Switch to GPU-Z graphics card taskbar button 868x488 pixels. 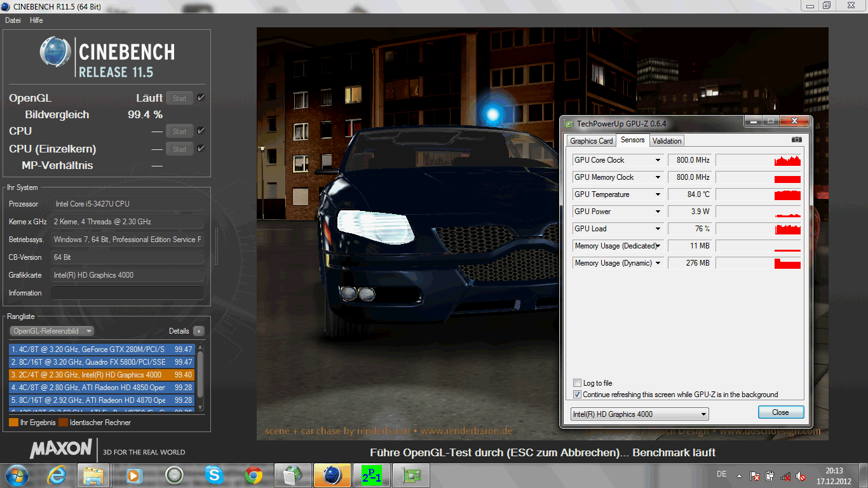point(411,475)
